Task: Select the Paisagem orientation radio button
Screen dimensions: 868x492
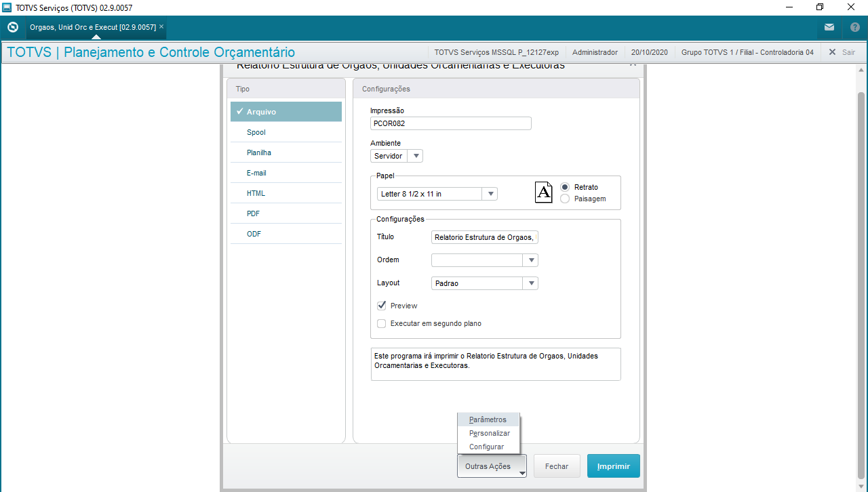Action: 565,199
